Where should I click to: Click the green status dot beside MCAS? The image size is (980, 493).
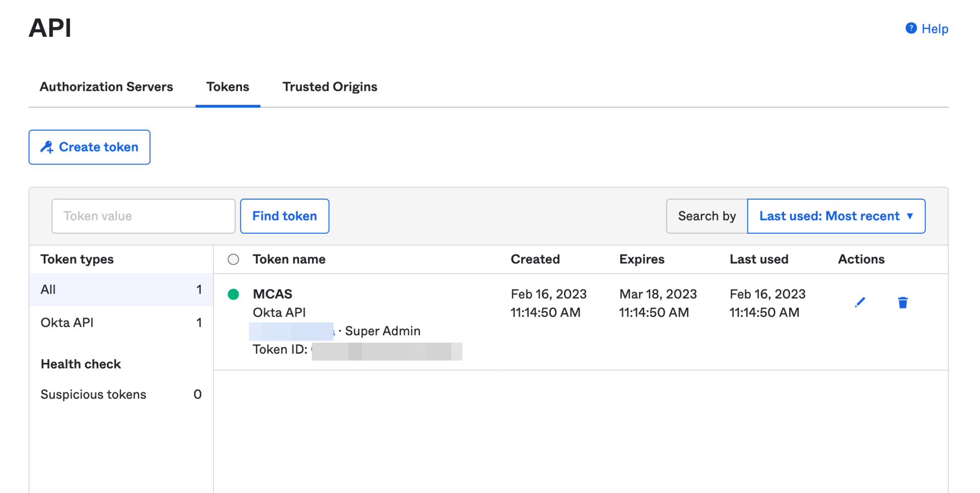point(234,294)
